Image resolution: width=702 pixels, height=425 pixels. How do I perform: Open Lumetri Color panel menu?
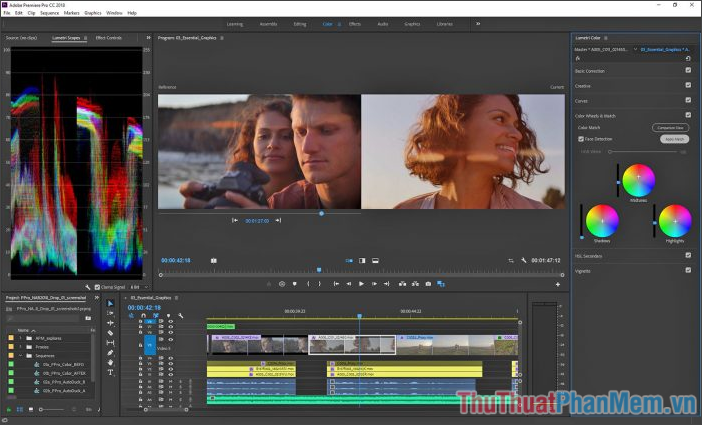pos(606,38)
